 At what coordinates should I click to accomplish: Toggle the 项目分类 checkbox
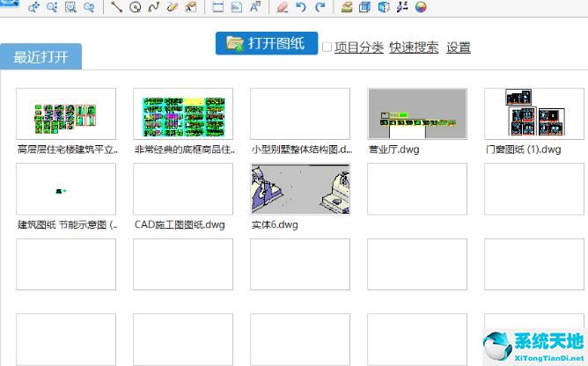coord(327,47)
